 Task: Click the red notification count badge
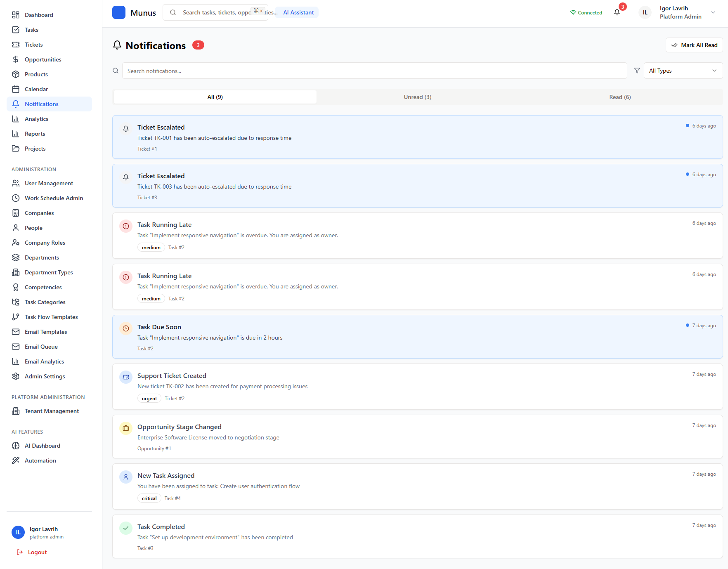[622, 7]
